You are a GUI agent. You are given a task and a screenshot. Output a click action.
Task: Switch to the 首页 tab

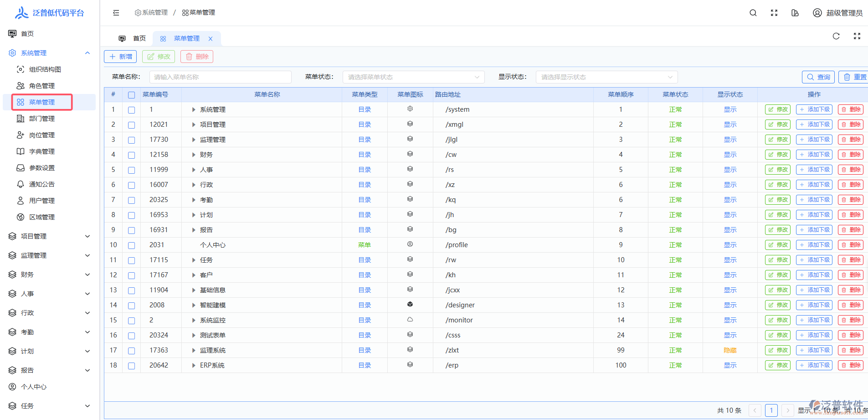tap(133, 39)
